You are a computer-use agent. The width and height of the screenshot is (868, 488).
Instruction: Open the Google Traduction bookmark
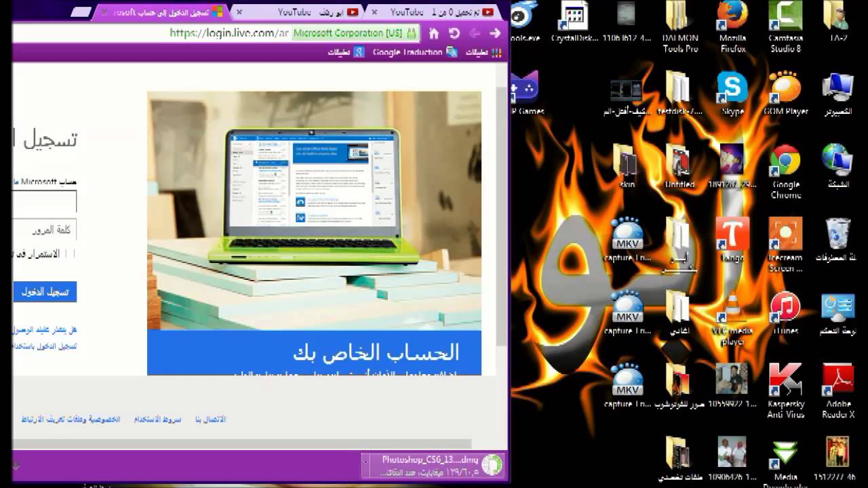[x=415, y=52]
